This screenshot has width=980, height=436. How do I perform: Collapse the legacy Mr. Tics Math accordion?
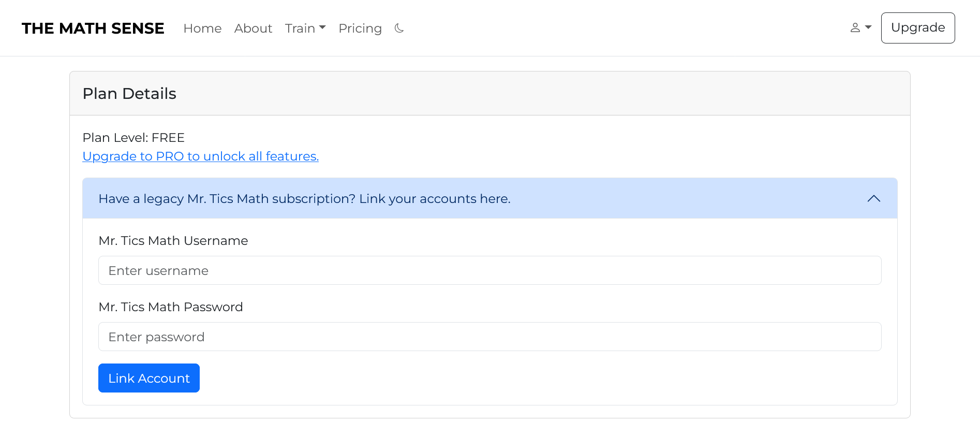click(x=490, y=198)
